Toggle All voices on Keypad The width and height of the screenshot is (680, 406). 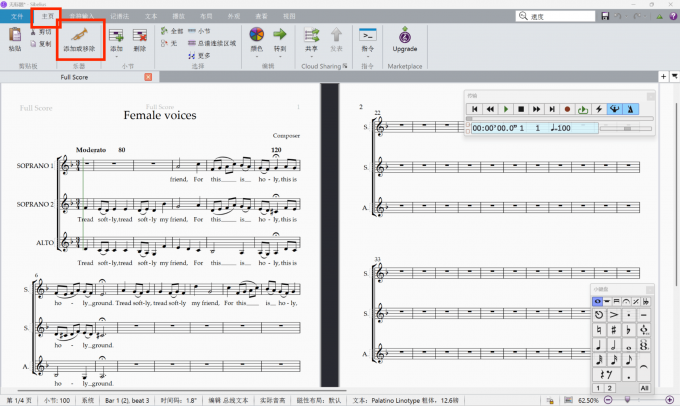(x=644, y=388)
